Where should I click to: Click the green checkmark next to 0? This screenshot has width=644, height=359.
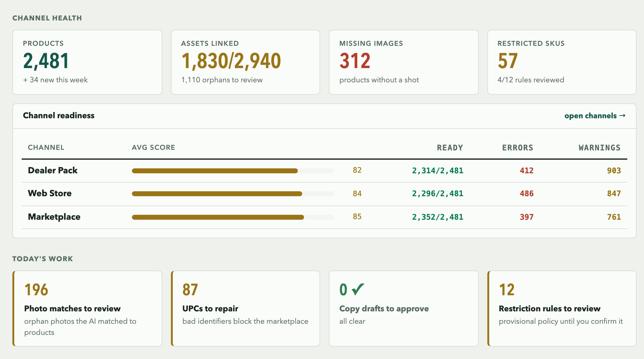(x=358, y=289)
